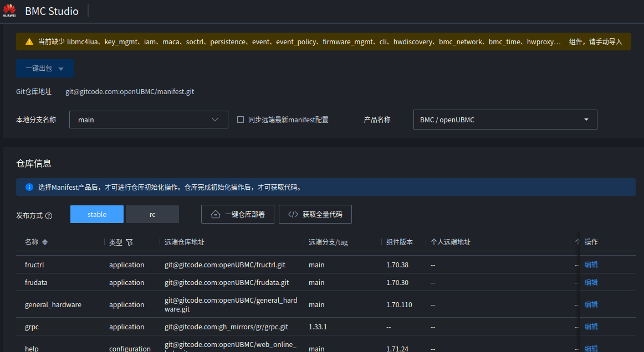The height and width of the screenshot is (352, 644).
Task: Click the yellow warning triangle icon
Action: click(x=29, y=42)
